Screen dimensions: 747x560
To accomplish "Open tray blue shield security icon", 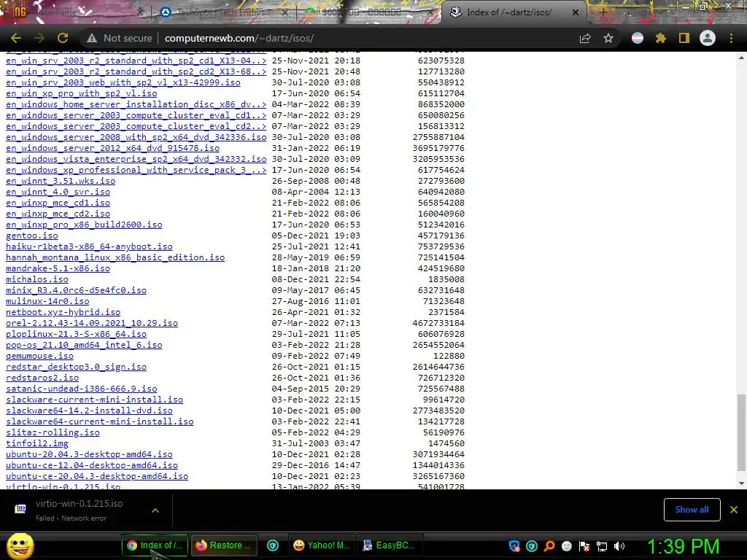I will [514, 546].
